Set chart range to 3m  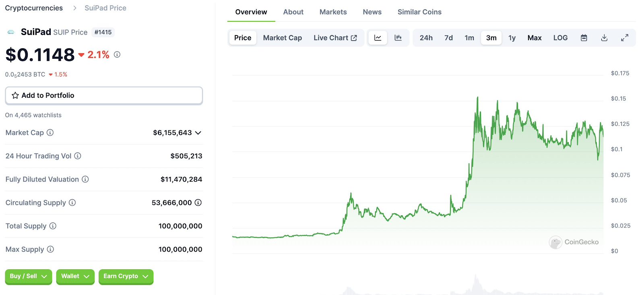(x=491, y=38)
